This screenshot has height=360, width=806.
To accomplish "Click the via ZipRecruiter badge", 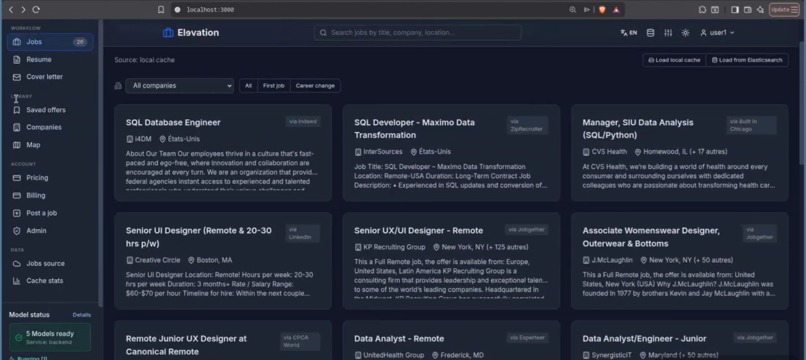I will (x=527, y=125).
